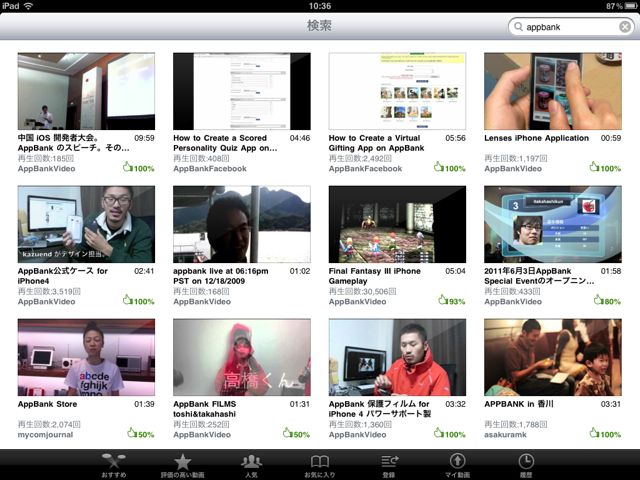Open AppBankVideo channel under appbank live video

(202, 302)
